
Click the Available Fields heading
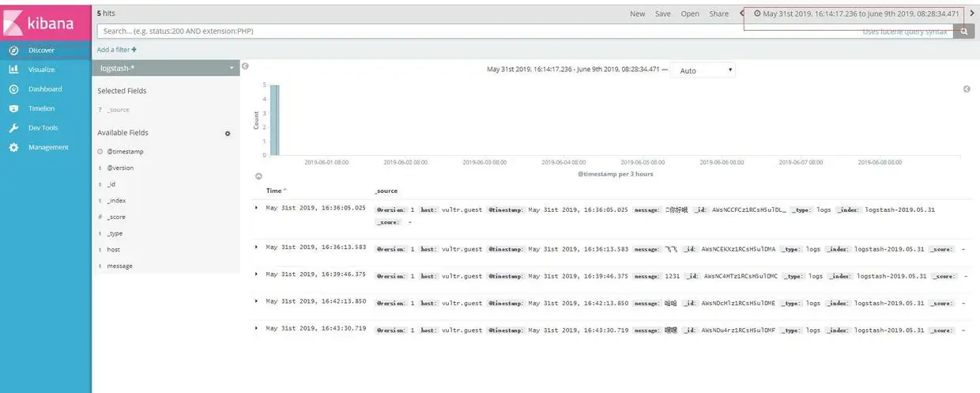tap(122, 133)
